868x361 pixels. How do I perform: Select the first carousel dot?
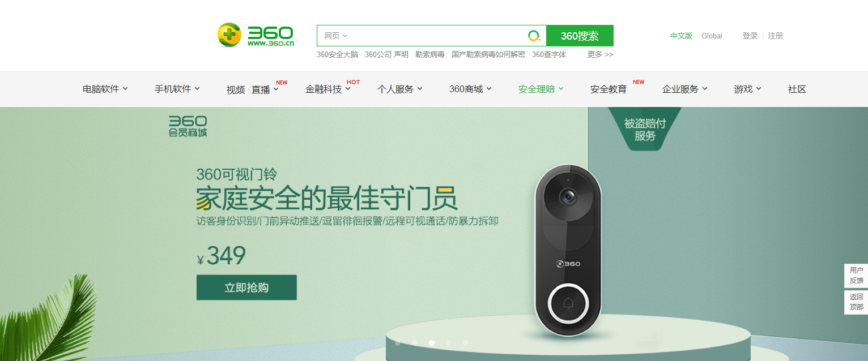pyautogui.click(x=398, y=343)
